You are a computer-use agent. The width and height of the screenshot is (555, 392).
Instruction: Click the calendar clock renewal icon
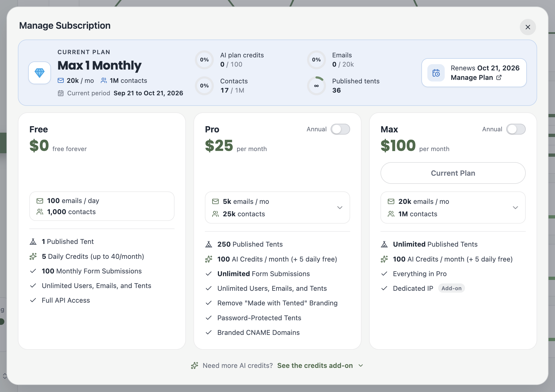[x=436, y=73]
